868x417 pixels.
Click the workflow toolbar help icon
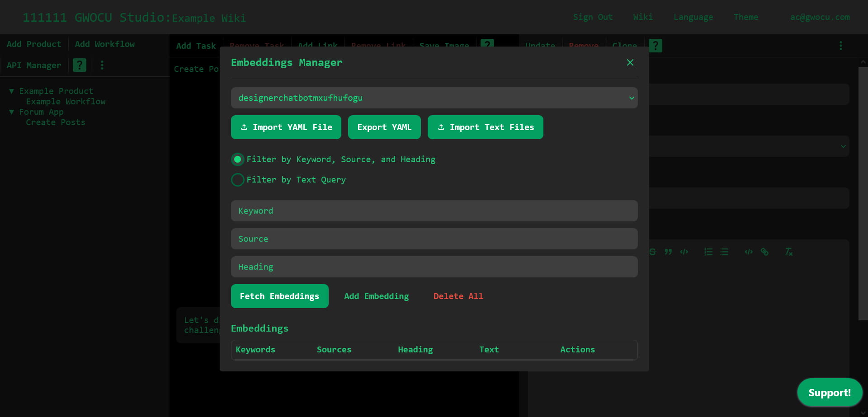point(487,43)
